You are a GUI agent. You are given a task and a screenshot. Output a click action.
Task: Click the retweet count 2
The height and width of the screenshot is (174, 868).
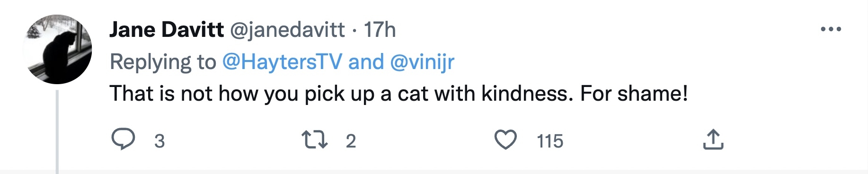click(351, 141)
